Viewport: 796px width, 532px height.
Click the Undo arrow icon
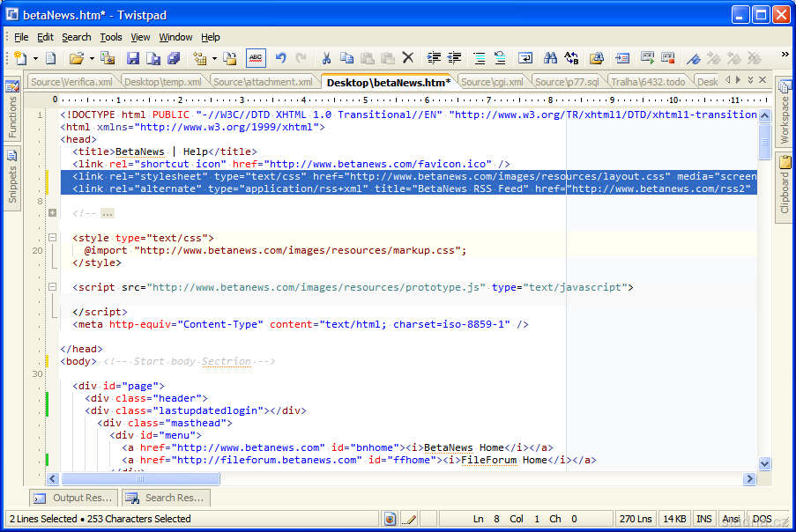[x=280, y=58]
